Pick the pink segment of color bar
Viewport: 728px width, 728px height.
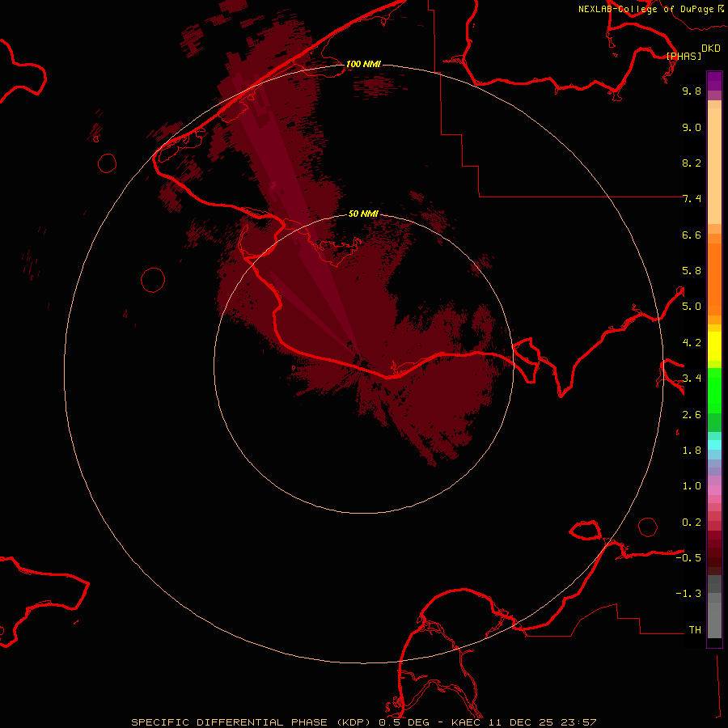714,490
